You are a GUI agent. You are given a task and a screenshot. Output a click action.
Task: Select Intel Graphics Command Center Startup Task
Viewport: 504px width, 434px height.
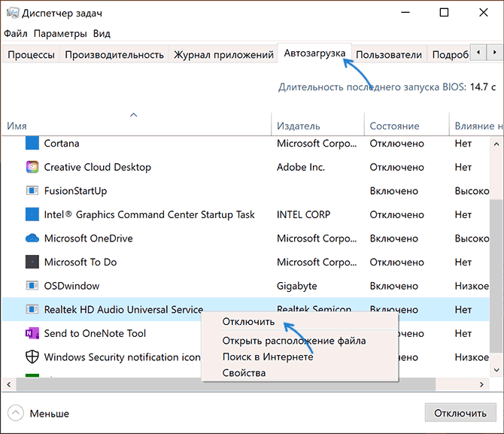[x=149, y=214]
